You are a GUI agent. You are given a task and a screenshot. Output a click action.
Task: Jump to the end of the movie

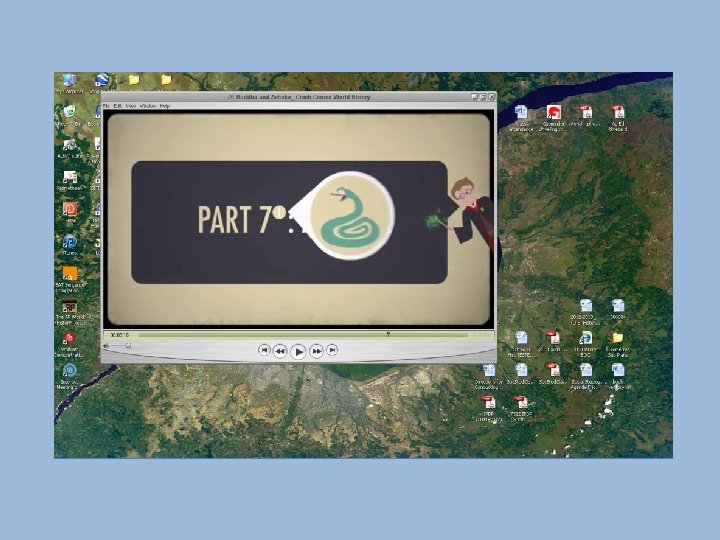click(332, 350)
